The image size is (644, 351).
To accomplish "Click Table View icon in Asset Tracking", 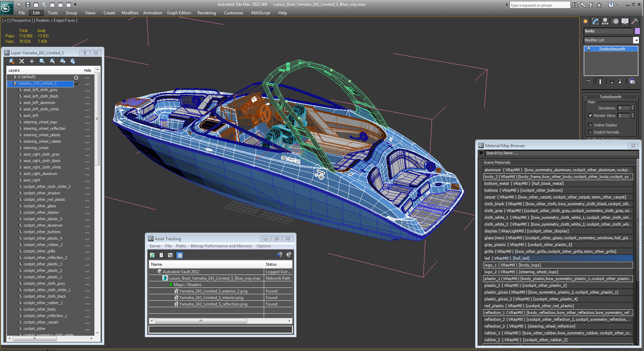I will (180, 255).
